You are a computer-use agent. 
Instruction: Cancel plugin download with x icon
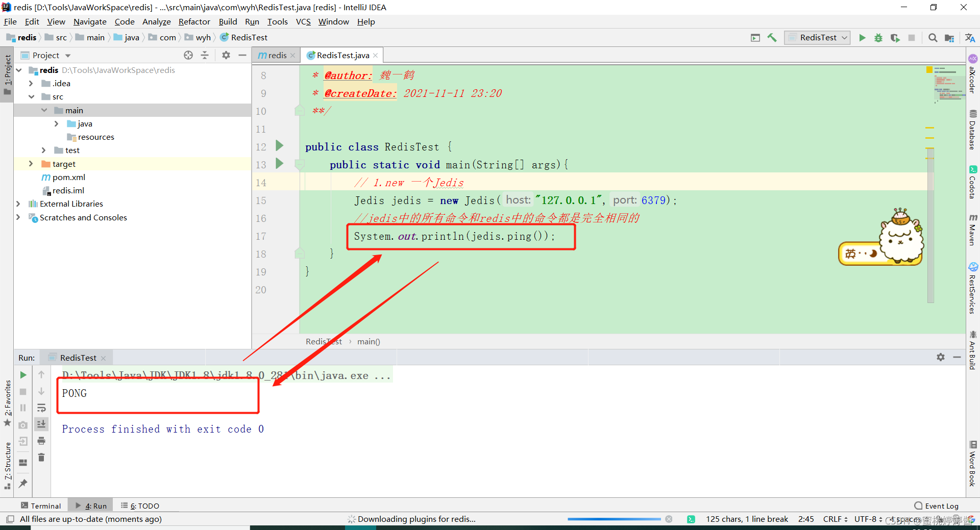669,519
